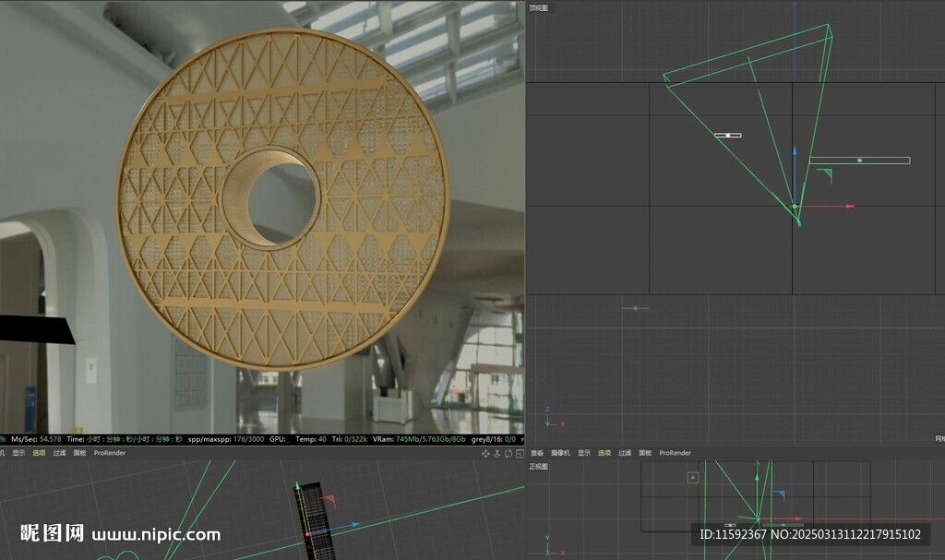Select the green Y-axis arrow in perspective view

point(296,486)
